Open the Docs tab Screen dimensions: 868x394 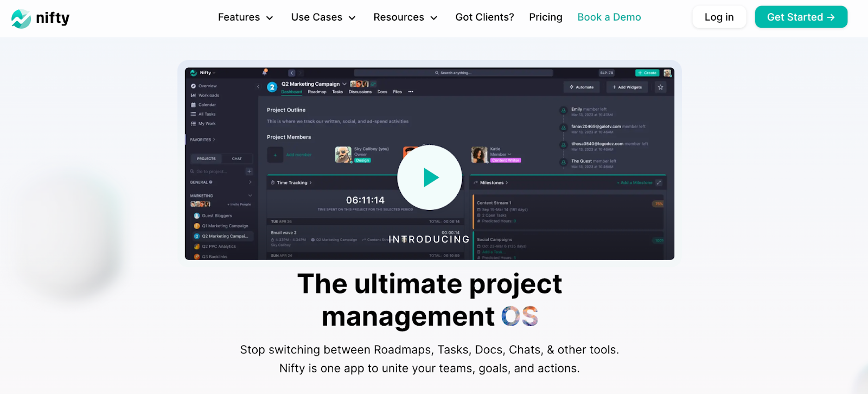[x=382, y=92]
